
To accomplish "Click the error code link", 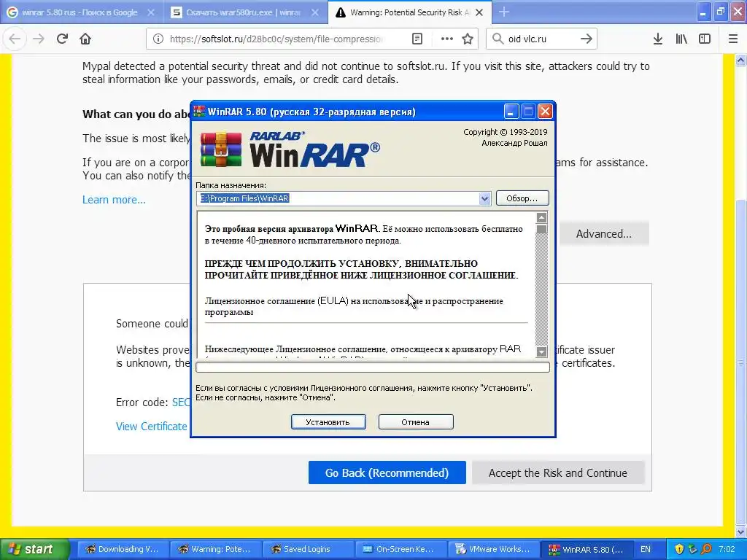I will (181, 402).
